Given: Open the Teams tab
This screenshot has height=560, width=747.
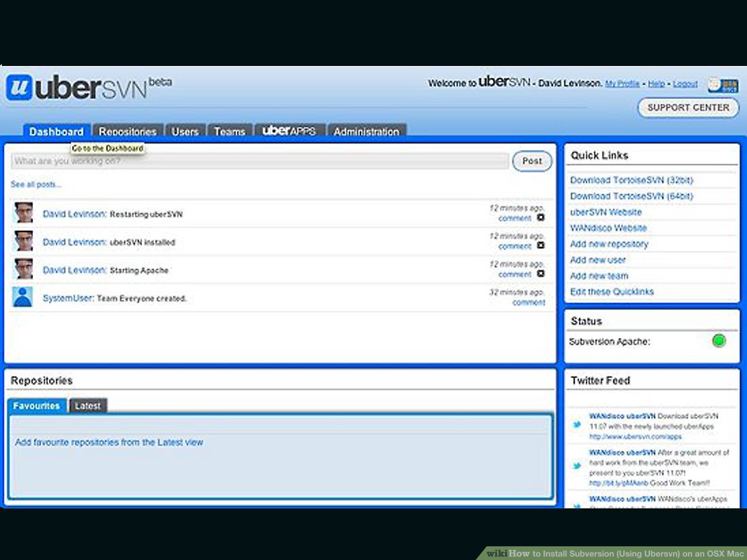Looking at the screenshot, I should coord(230,131).
